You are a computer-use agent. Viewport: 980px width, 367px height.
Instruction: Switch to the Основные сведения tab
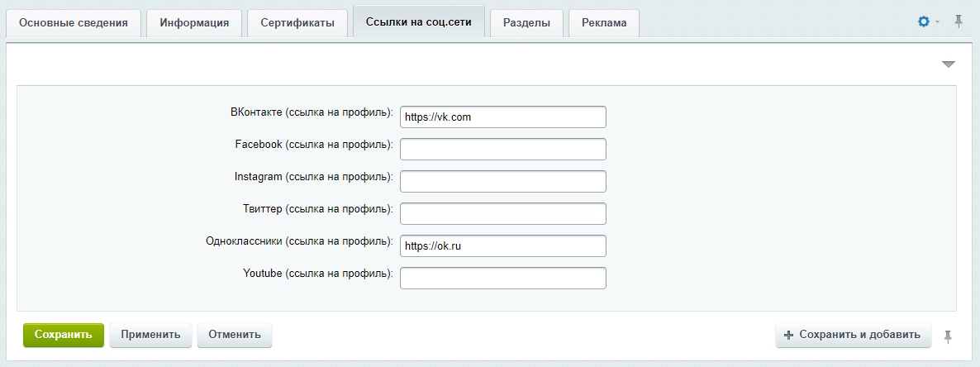[x=73, y=23]
